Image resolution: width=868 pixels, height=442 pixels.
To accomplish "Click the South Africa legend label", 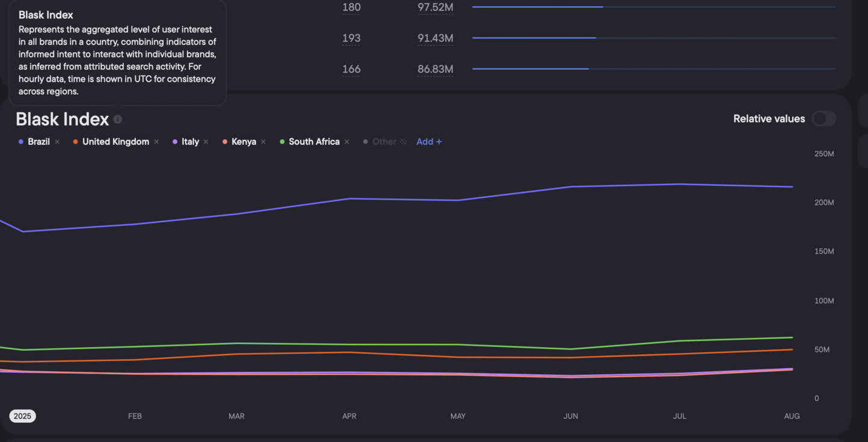I will coord(314,142).
